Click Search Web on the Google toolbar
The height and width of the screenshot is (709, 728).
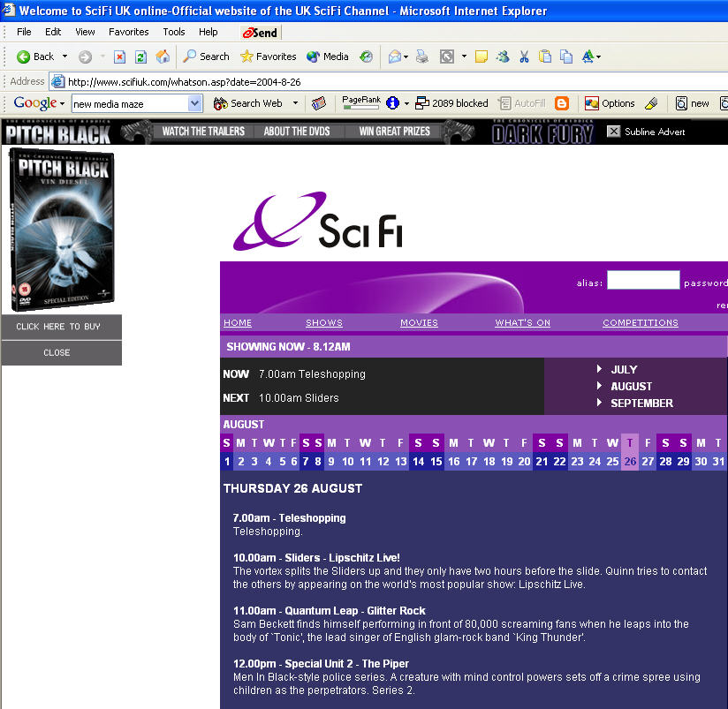[248, 103]
